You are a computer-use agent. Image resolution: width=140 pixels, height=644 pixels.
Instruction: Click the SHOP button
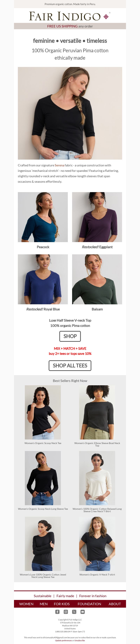(x=70, y=336)
